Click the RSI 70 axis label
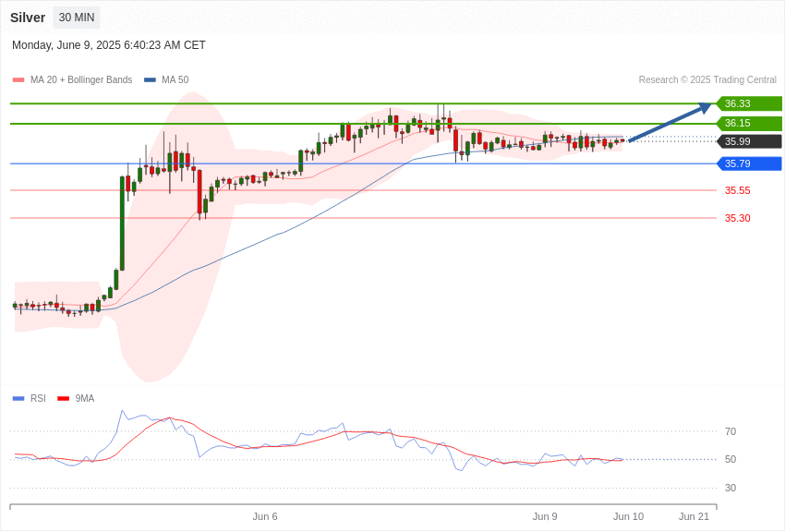 coord(731,431)
